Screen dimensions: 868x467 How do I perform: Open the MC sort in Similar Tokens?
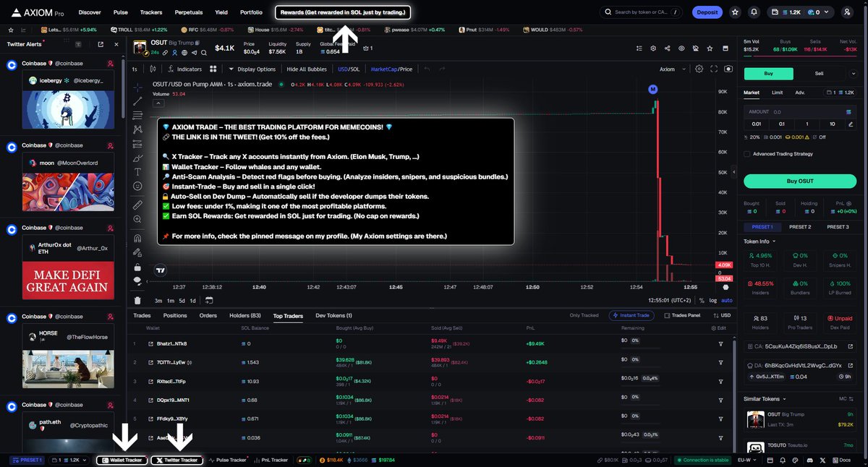[846, 398]
